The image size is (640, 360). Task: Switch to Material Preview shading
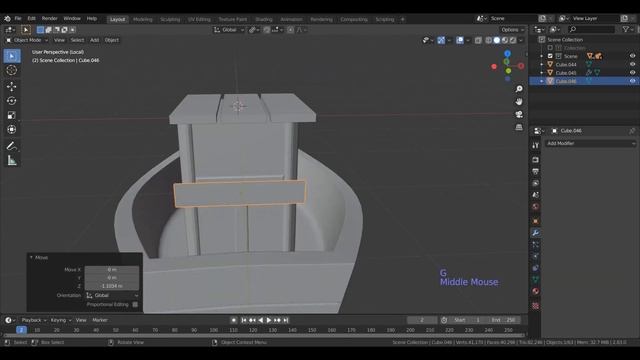505,40
